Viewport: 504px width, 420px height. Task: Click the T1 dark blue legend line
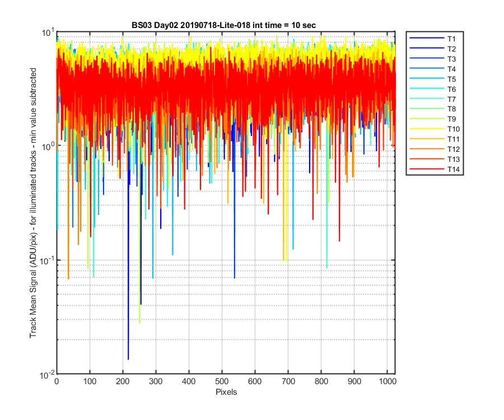click(x=427, y=38)
